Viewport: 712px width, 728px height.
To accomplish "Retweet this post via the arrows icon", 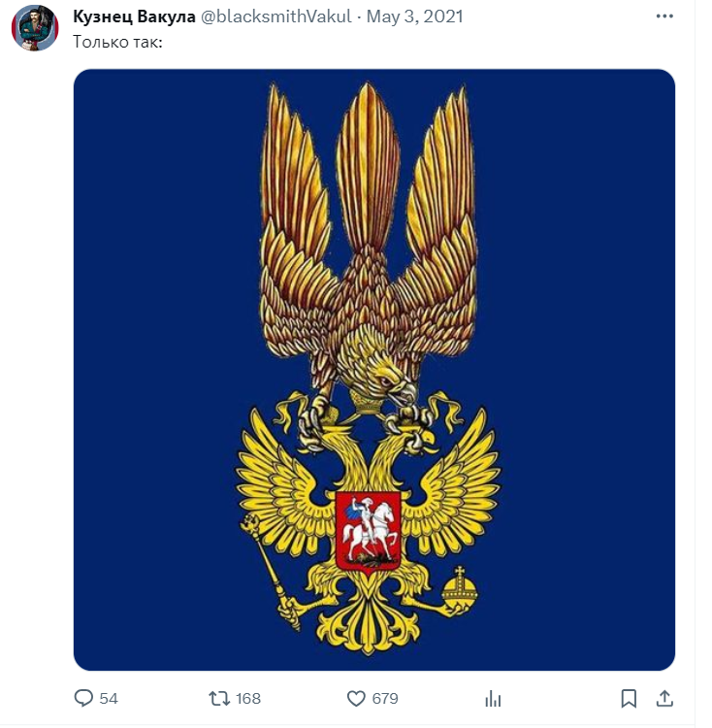I will 219,698.
